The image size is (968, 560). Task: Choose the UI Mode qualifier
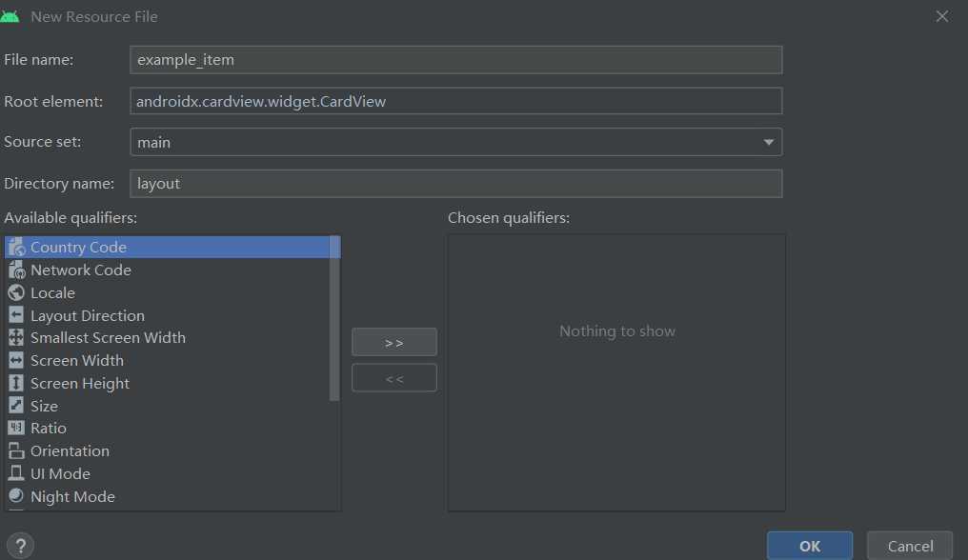pyautogui.click(x=168, y=473)
